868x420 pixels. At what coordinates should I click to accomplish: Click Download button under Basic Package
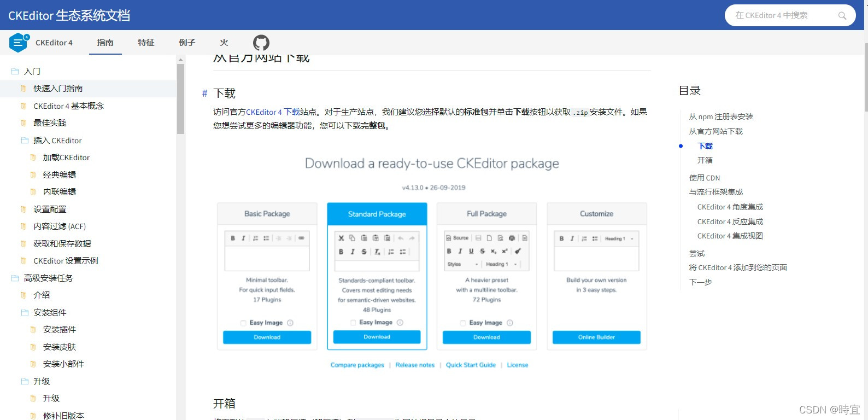point(267,337)
